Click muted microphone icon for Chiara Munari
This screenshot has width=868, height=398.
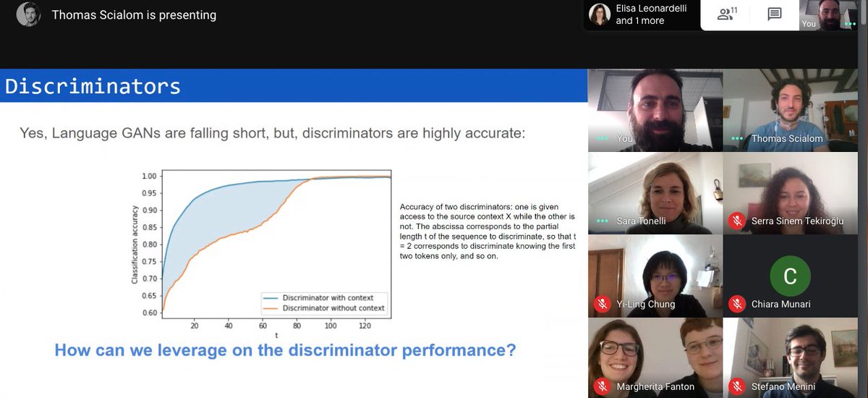(737, 304)
